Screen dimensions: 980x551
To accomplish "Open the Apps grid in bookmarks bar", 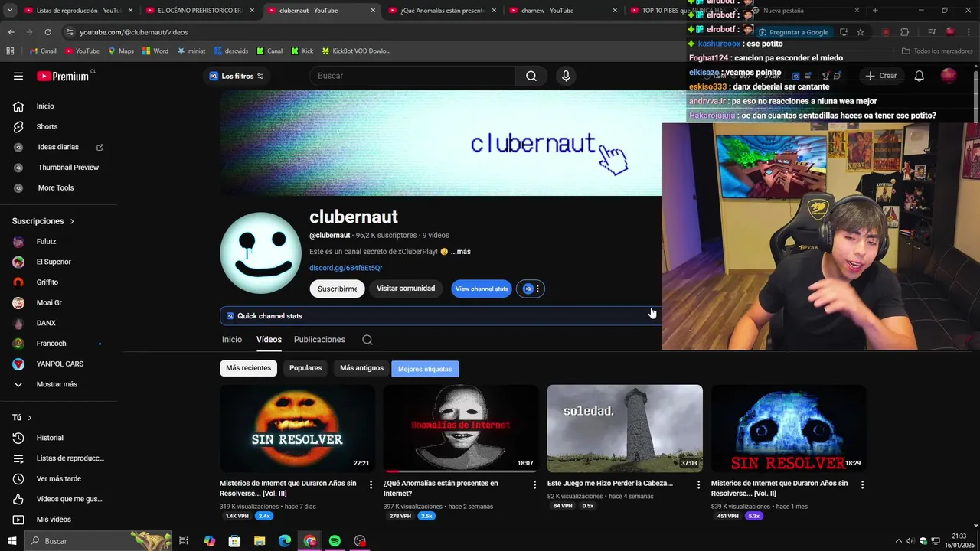I will (10, 51).
